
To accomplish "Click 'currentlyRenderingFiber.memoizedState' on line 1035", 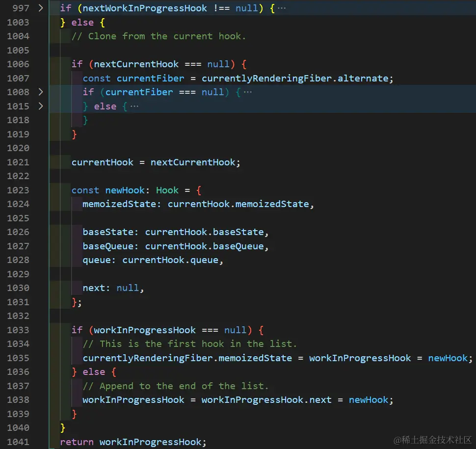I will coord(187,358).
